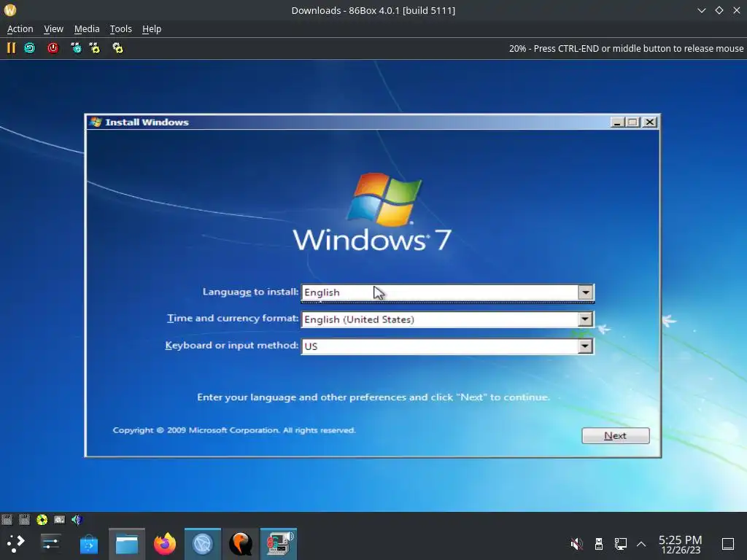Open the Tools menu

tap(120, 29)
